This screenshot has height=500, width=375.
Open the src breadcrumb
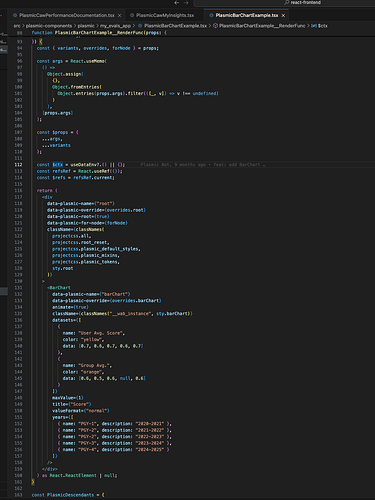click(17, 26)
